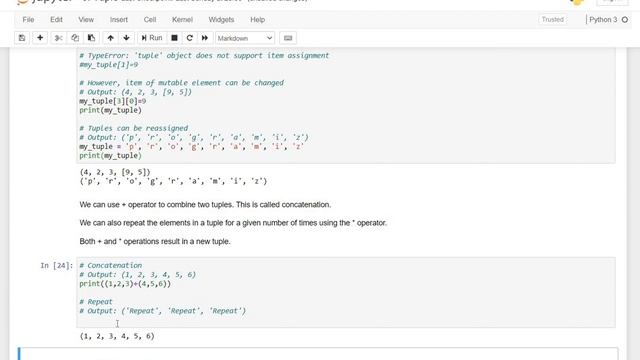640x360 pixels.
Task: Open the Help menu
Action: click(258, 20)
